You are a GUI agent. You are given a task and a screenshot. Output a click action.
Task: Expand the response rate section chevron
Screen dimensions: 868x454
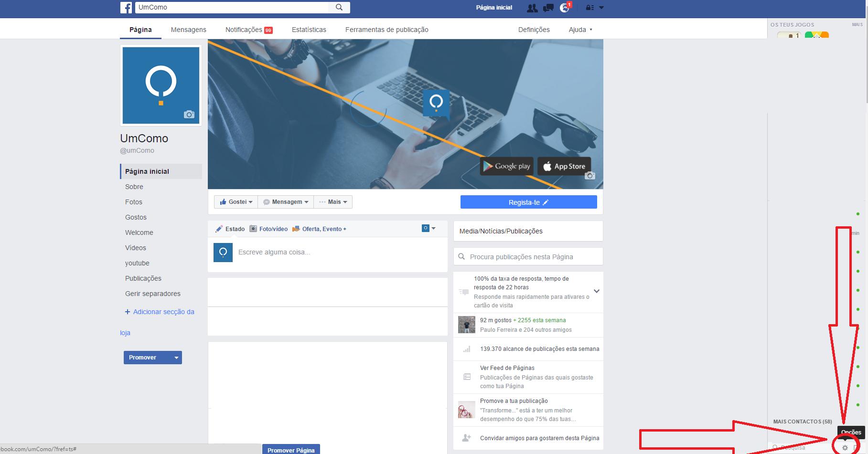click(x=596, y=291)
